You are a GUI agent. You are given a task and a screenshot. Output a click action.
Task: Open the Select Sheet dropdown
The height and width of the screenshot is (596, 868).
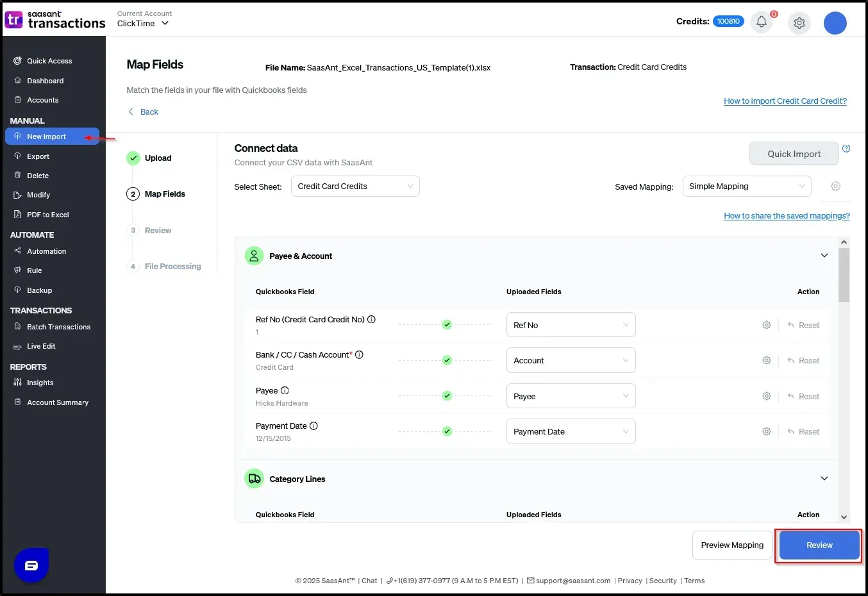click(x=355, y=186)
